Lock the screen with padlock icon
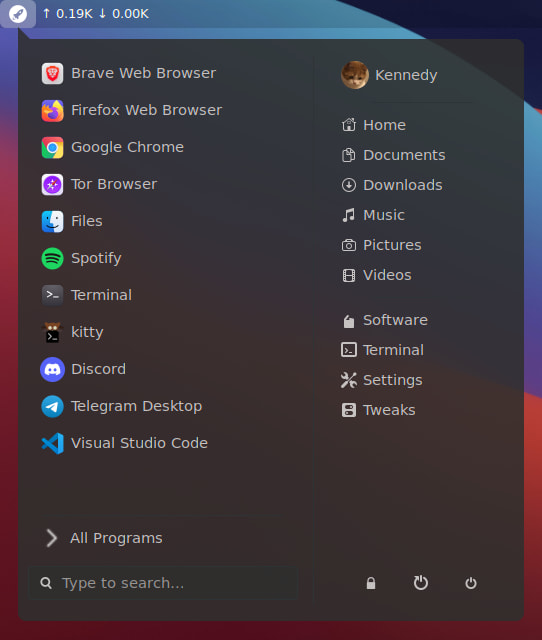 pyautogui.click(x=371, y=583)
